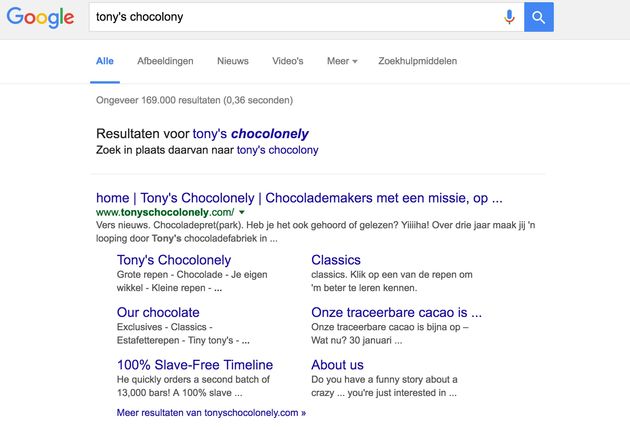Open the 100% Slave-Free Timeline link
Image resolution: width=630 pixels, height=430 pixels.
[x=195, y=364]
